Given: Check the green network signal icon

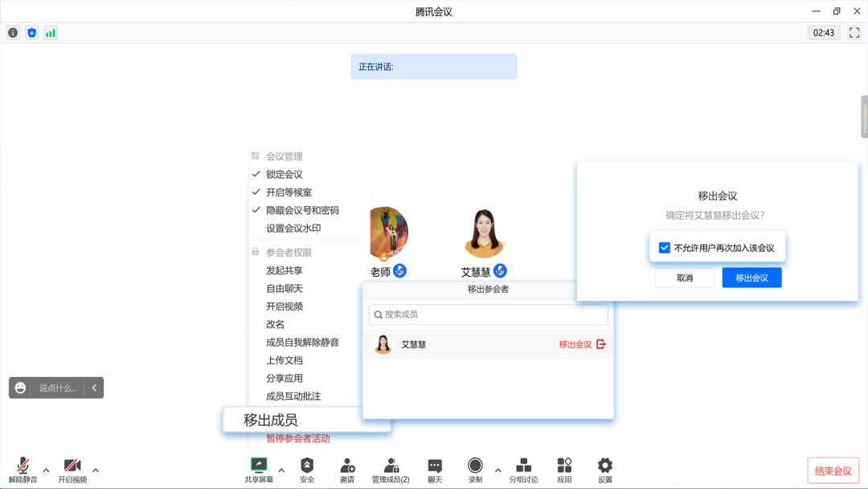Looking at the screenshot, I should (x=51, y=32).
